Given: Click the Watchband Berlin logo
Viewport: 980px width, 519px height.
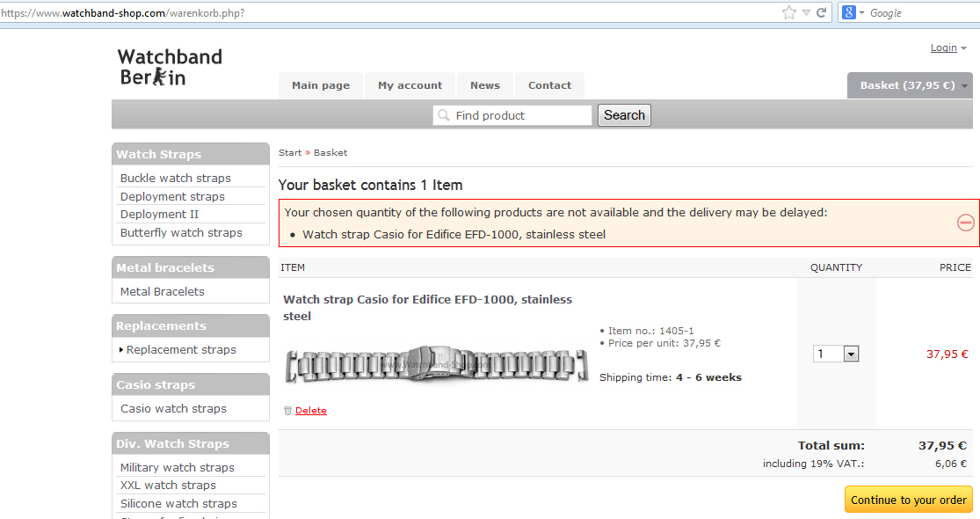Looking at the screenshot, I should click(x=170, y=68).
